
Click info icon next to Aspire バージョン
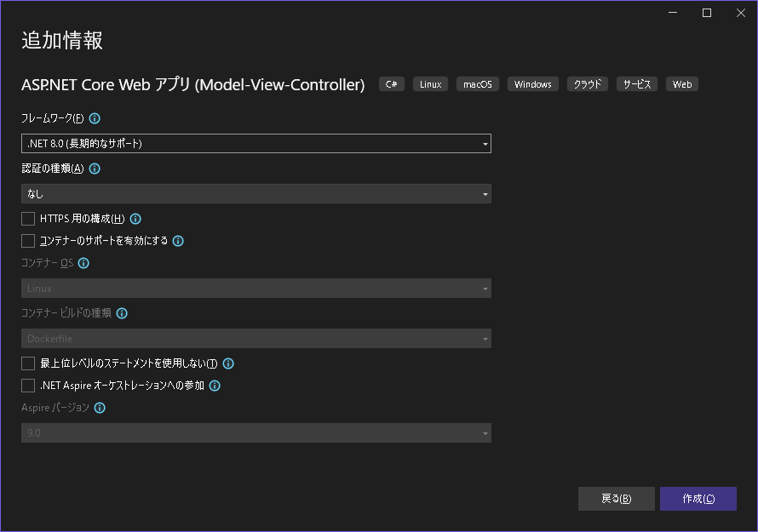100,408
